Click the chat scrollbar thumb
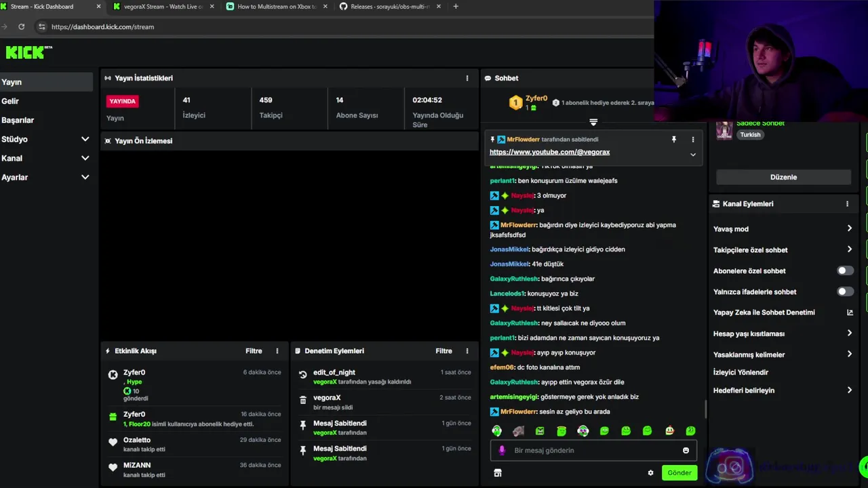Screen dimensions: 868x488 tap(705, 409)
